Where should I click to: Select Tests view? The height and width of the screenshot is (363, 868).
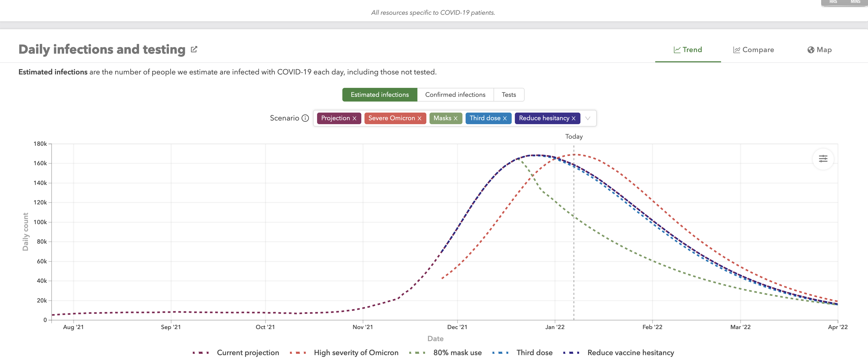point(509,94)
